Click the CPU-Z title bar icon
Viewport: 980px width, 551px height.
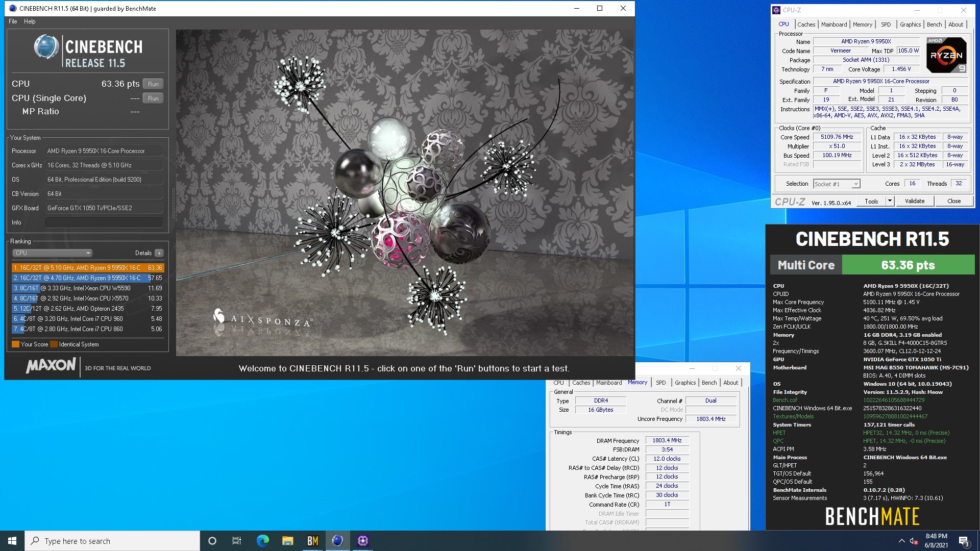[776, 10]
